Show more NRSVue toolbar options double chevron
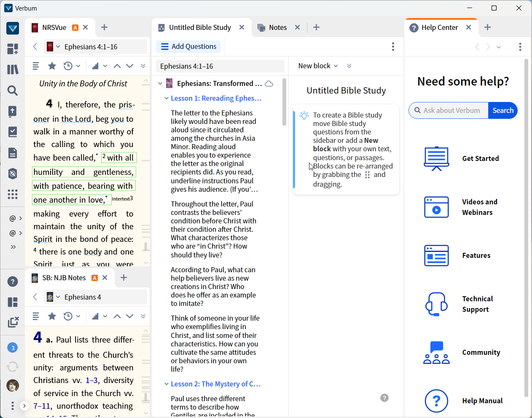The width and height of the screenshot is (532, 418). coord(143,66)
